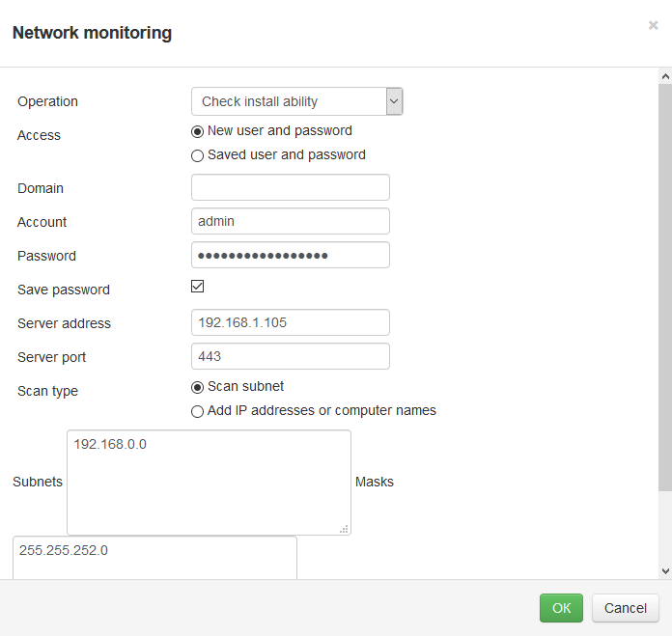Screen dimensions: 672x636
Task: Select Saved user and password option
Action: 198,155
